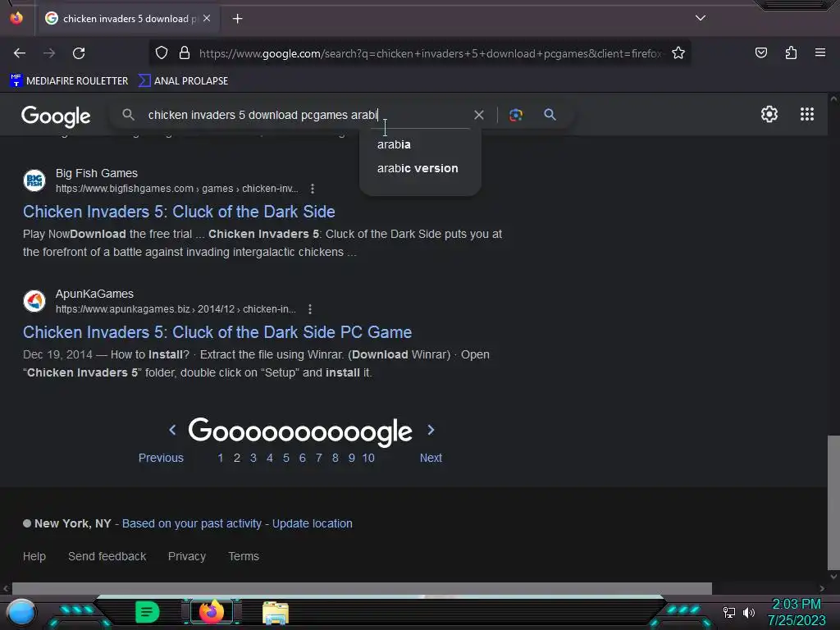Click 'Based on your past activity' link
840x630 pixels.
point(192,523)
